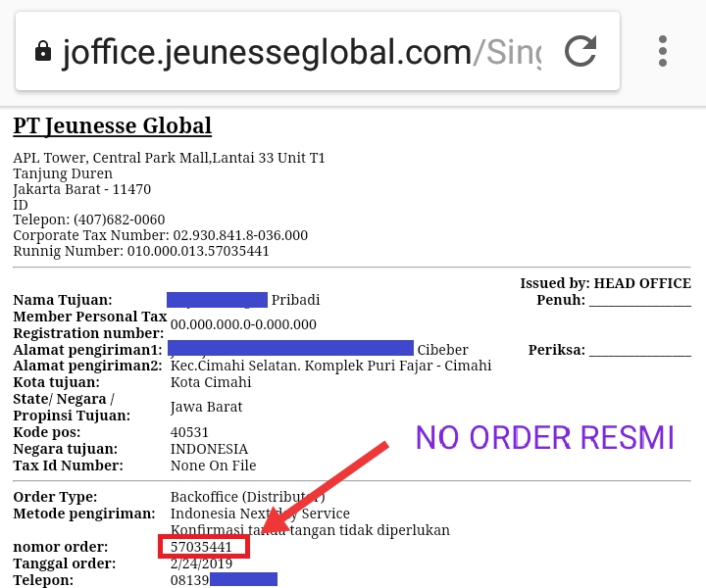Click the PT Jeunesse Global heading
The height and width of the screenshot is (588, 706).
click(112, 125)
